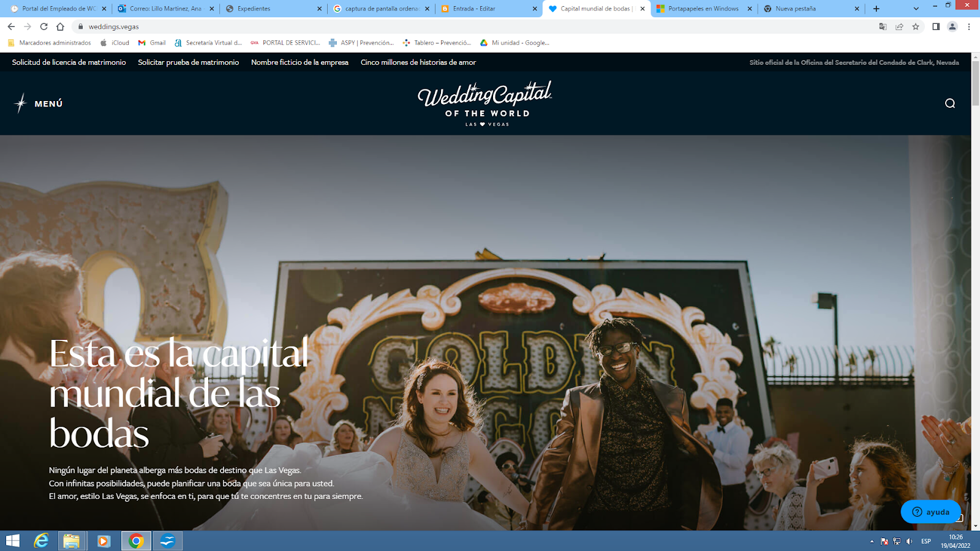Open the MENÚ star navigation button
The height and width of the screenshot is (551, 980).
point(38,103)
